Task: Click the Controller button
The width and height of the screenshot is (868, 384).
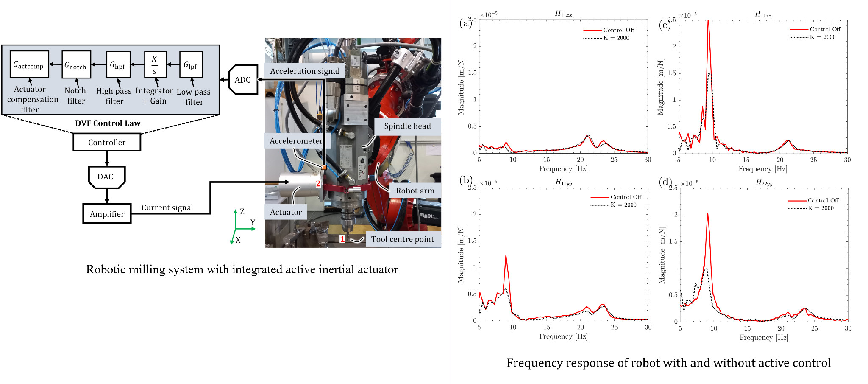Action: 107,142
